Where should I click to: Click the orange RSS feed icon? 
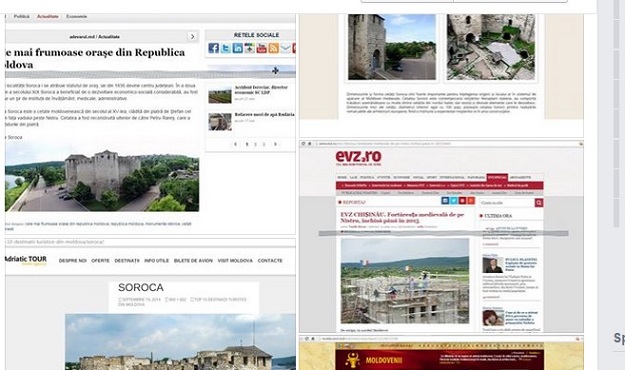point(273,48)
